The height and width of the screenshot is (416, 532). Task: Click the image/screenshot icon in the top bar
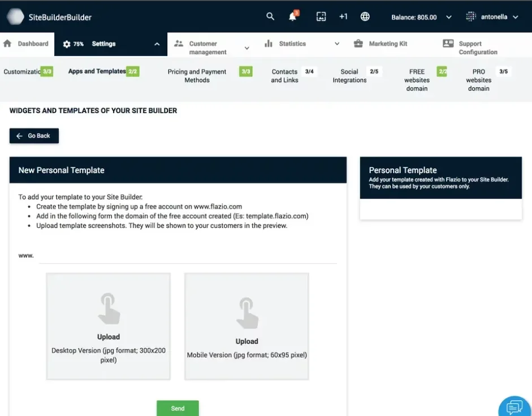pyautogui.click(x=321, y=16)
